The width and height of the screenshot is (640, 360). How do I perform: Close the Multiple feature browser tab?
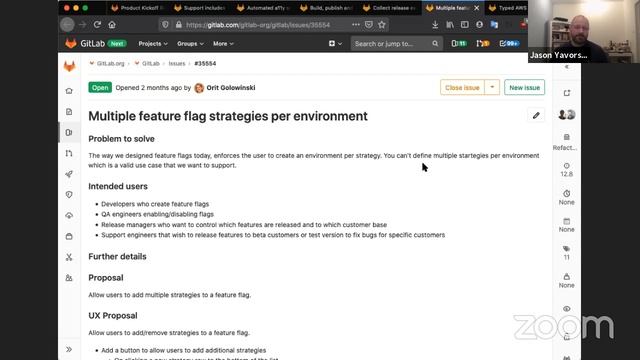pos(476,8)
